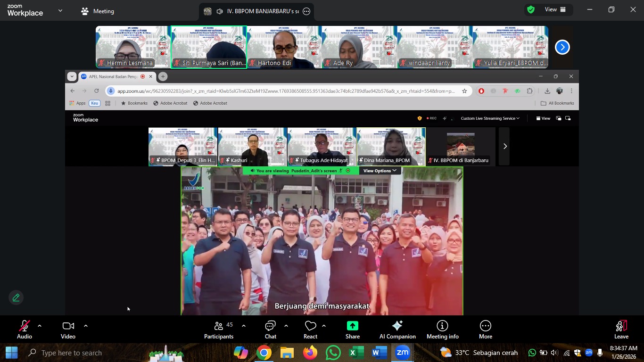Open the shared screen options ellipsis
The width and height of the screenshot is (644, 362).
pos(306,11)
